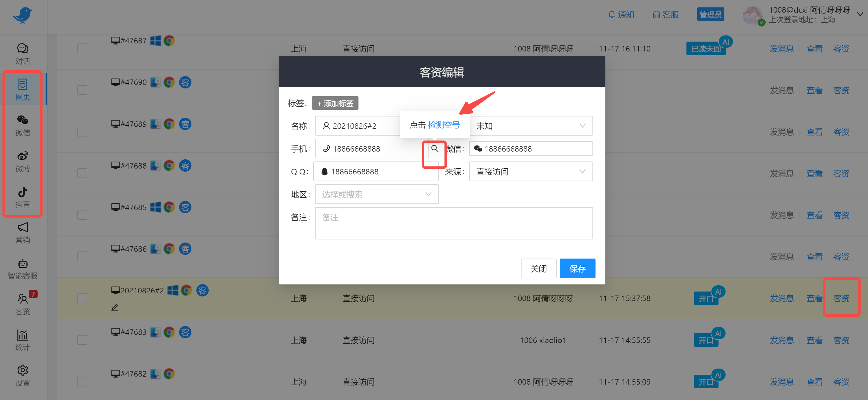The width and height of the screenshot is (868, 400).
Task: Check the checkbox for record #47690
Action: point(82,90)
